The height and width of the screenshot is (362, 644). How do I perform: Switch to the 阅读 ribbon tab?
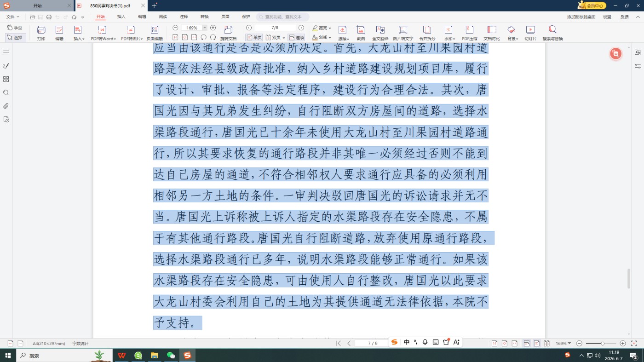[163, 17]
